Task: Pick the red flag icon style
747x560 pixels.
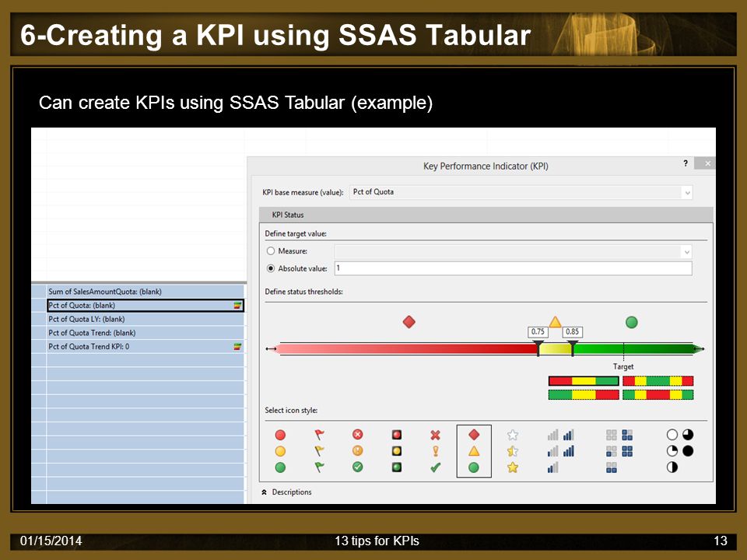Action: click(319, 435)
